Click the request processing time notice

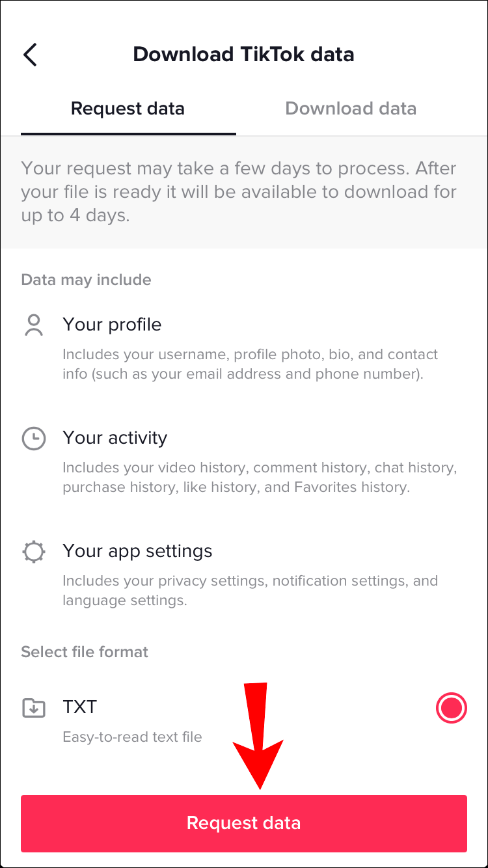[x=239, y=192]
